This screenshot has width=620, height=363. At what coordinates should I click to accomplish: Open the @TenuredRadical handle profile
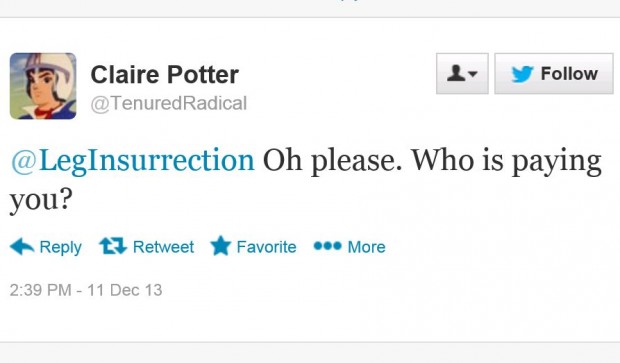(169, 104)
